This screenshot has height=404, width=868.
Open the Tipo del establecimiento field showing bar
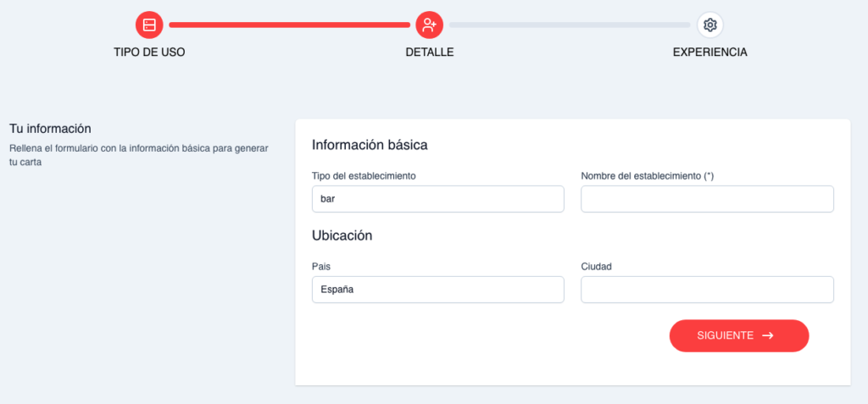point(438,199)
